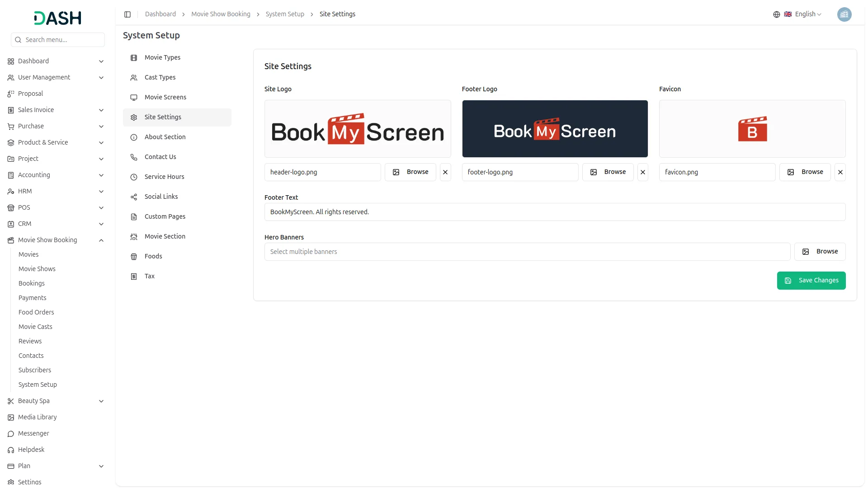Click the Save Changes button
Screen dimensions: 868x488
click(x=811, y=280)
